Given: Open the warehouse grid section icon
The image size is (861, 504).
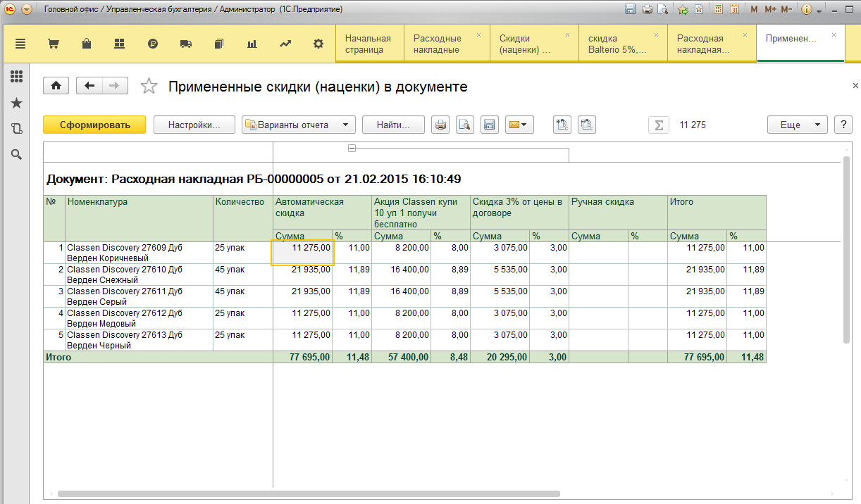Looking at the screenshot, I should tap(119, 44).
